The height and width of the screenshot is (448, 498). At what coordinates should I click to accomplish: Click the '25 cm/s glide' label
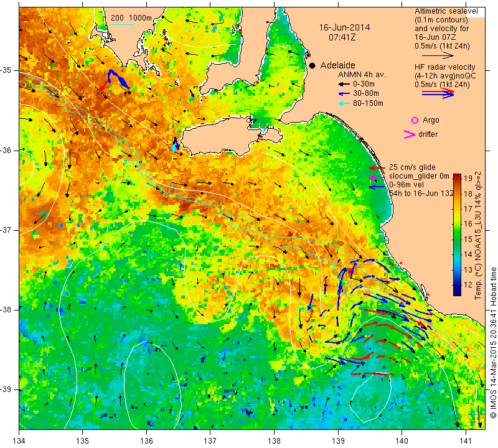point(412,167)
